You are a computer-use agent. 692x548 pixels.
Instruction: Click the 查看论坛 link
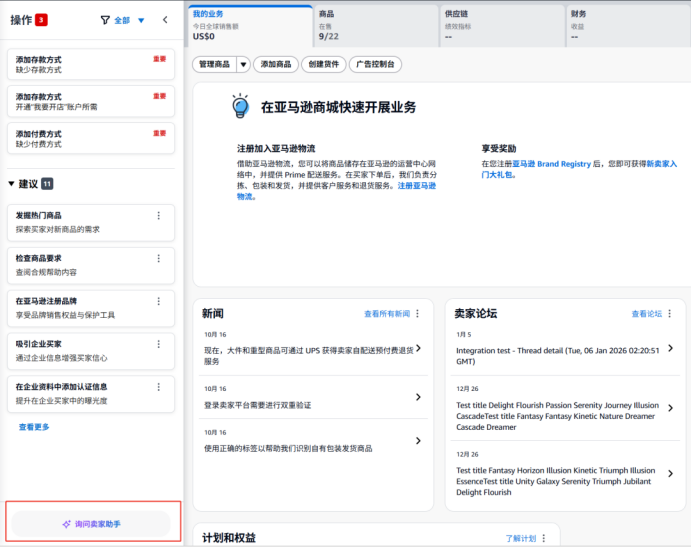click(647, 314)
